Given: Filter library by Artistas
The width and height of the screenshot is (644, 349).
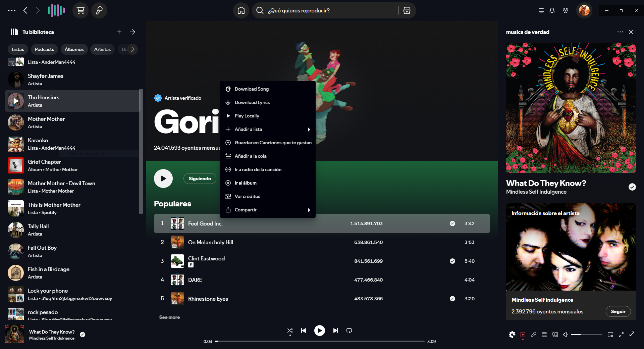Looking at the screenshot, I should coord(102,49).
